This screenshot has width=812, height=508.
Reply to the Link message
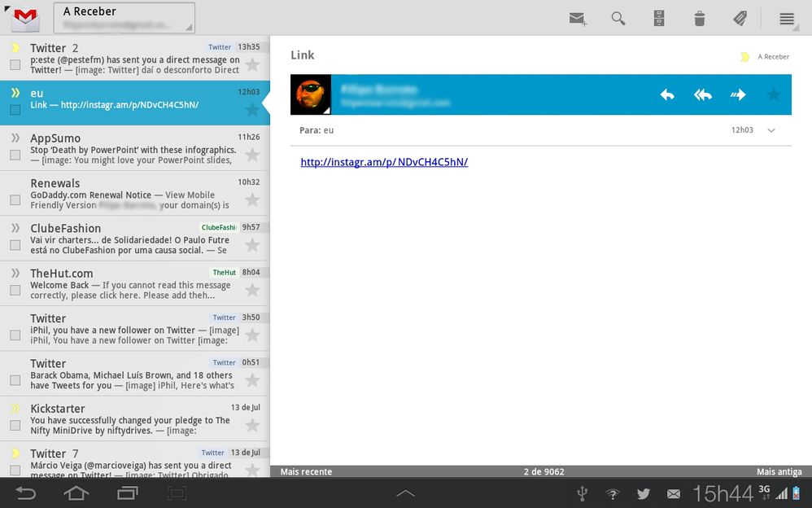click(x=667, y=94)
